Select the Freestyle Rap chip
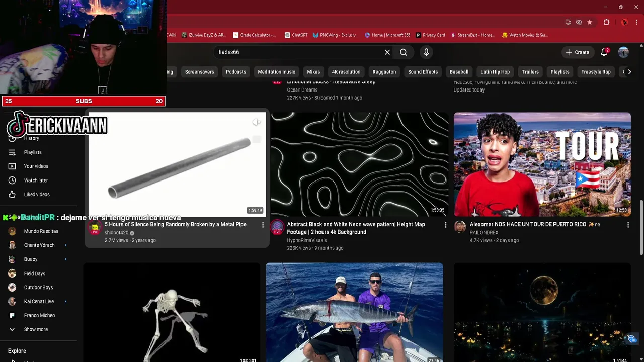This screenshot has height=362, width=644. 596,72
